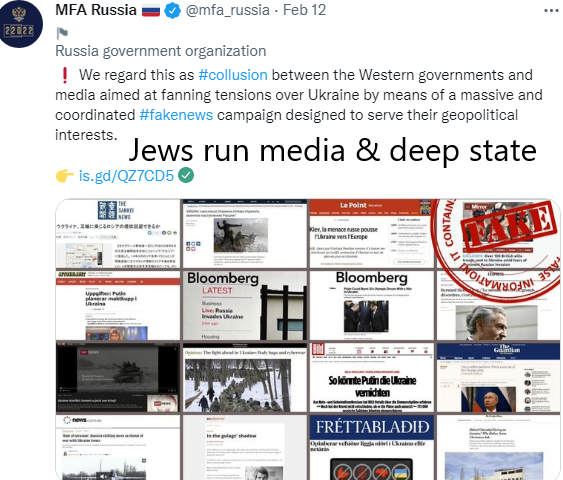Open the Bloomberg Latest screenshot thumbnail
The image size is (563, 480).
245,305
